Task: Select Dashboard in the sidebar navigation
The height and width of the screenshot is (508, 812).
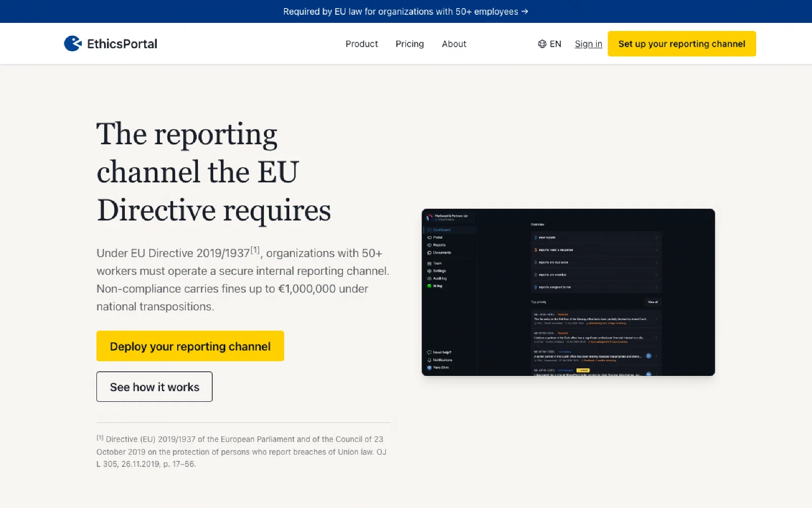Action: [429, 230]
